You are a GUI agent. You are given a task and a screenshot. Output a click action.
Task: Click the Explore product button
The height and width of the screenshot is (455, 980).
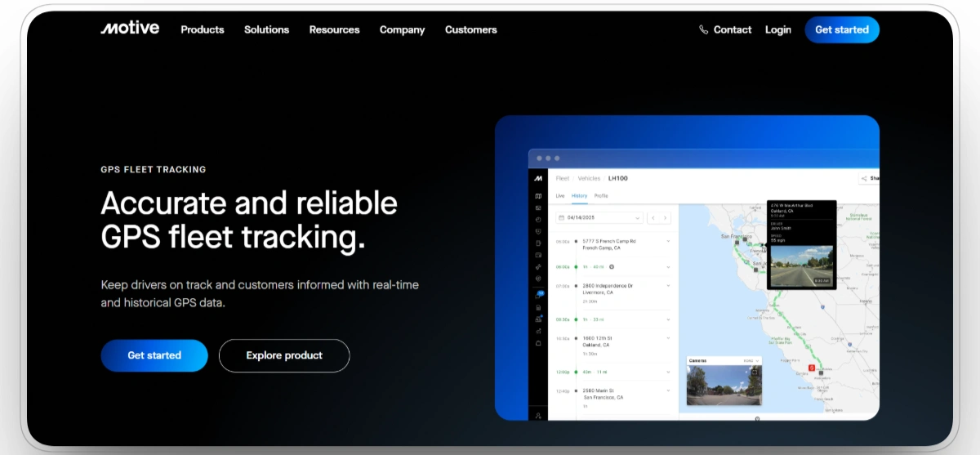click(x=284, y=355)
